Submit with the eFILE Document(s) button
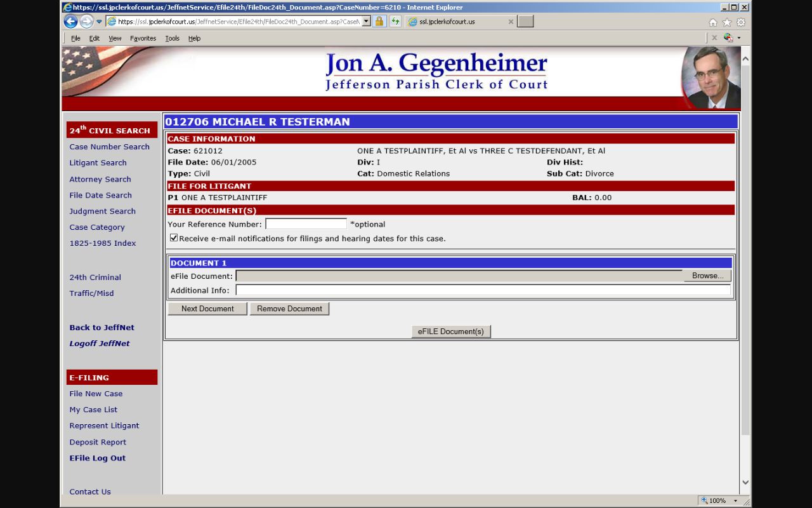This screenshot has width=812, height=508. (451, 331)
